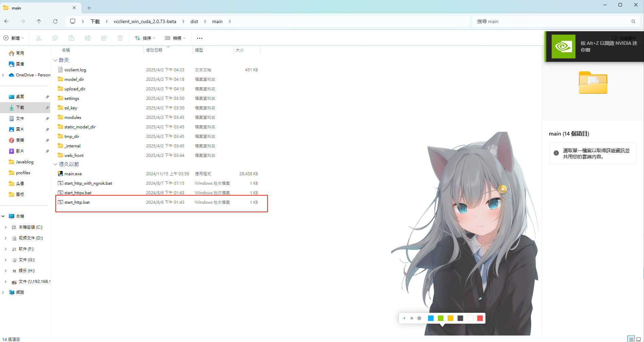Image resolution: width=644 pixels, height=342 pixels.
Task: Collapse This PC (本機) tree node
Action: pyautogui.click(x=3, y=216)
